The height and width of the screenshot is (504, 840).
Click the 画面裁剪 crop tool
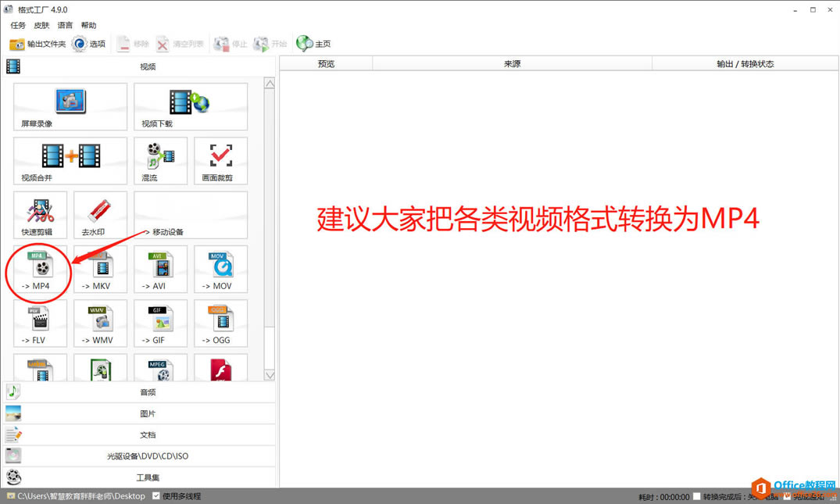pyautogui.click(x=220, y=161)
